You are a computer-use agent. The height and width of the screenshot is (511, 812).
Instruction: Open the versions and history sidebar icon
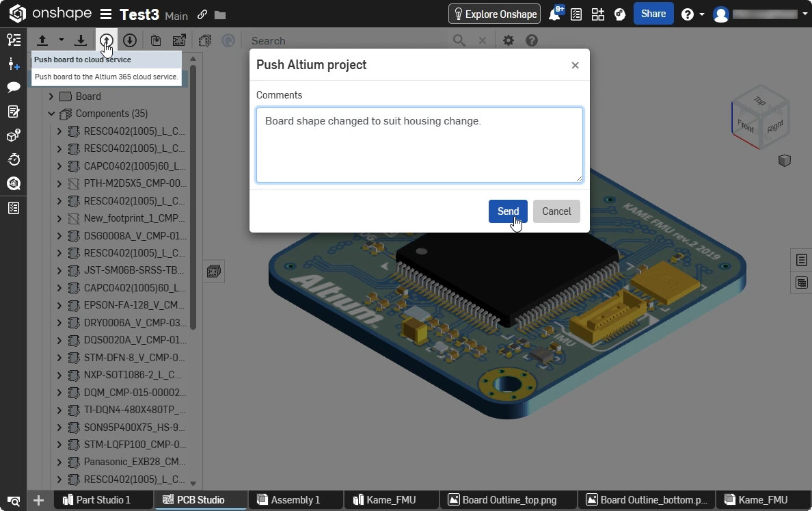pyautogui.click(x=14, y=40)
